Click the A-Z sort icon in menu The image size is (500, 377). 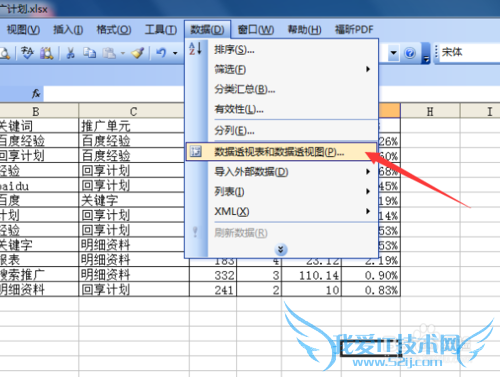[x=196, y=49]
